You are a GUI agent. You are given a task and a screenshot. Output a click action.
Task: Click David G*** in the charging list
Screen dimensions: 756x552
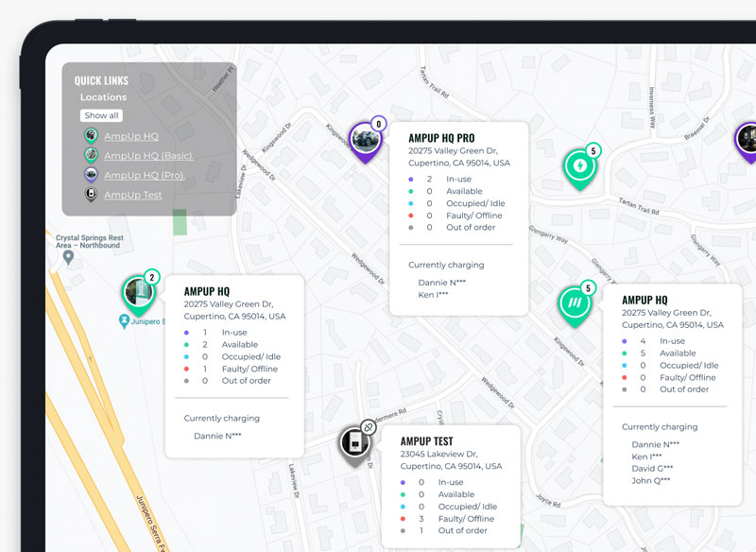(x=652, y=468)
